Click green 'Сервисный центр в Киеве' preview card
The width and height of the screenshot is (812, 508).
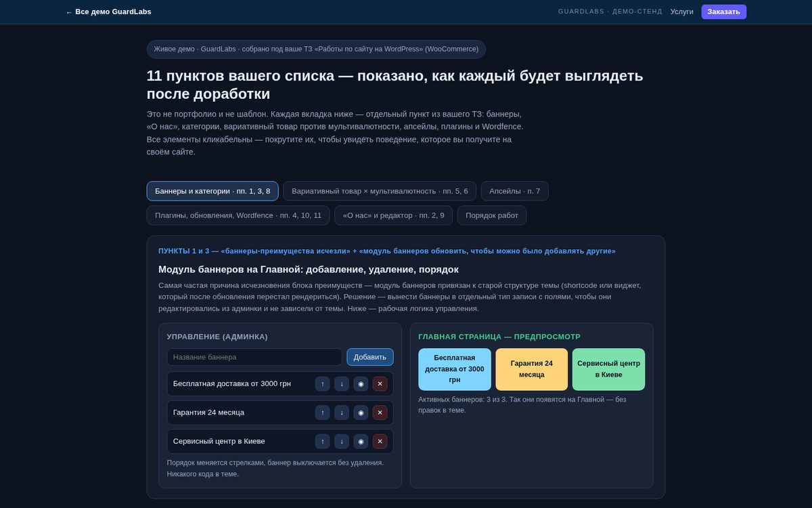click(609, 369)
